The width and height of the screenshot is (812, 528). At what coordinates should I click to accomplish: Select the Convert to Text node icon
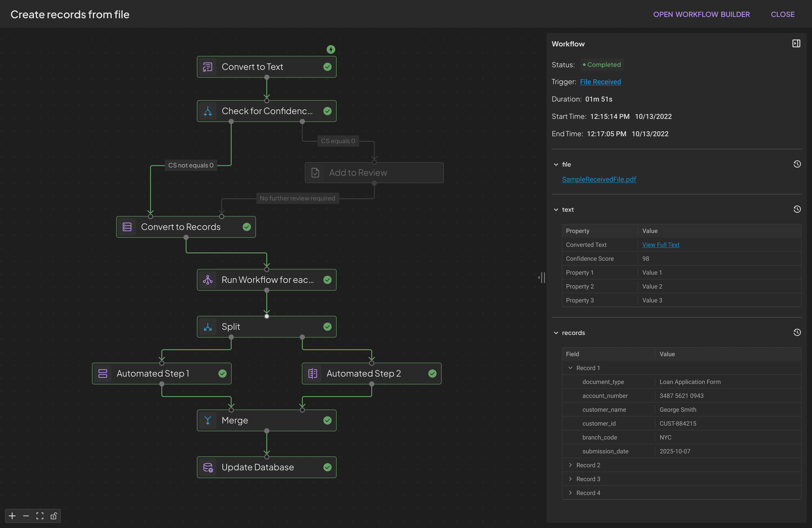207,67
